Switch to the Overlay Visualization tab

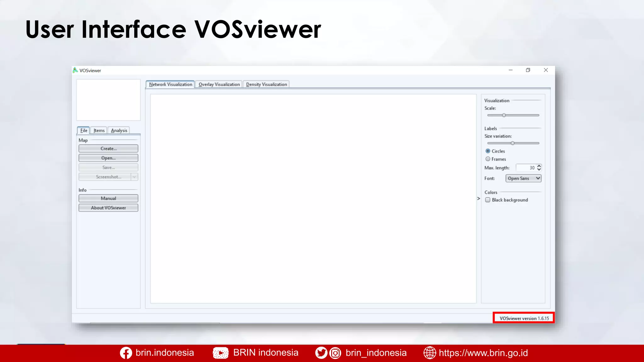click(219, 84)
